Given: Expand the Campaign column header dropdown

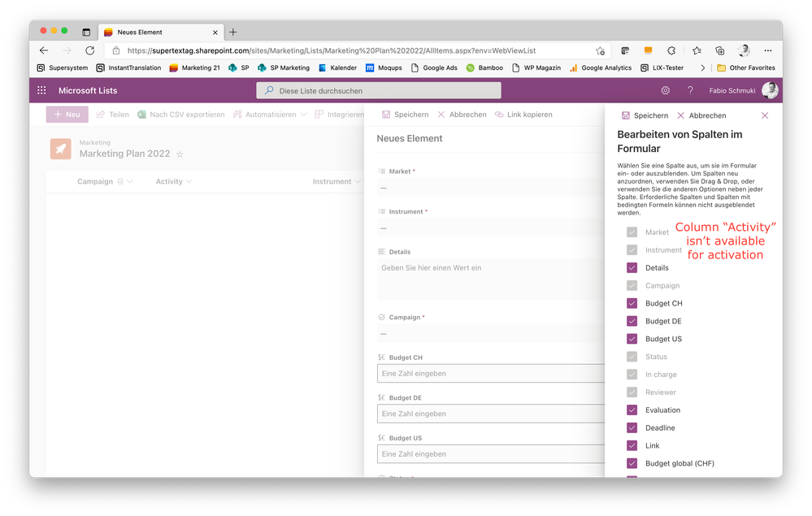Looking at the screenshot, I should point(130,182).
